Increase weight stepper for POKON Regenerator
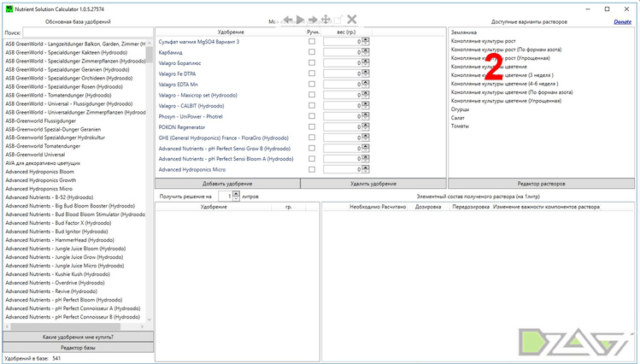Viewport: 640px width, 364px height. pos(366,125)
